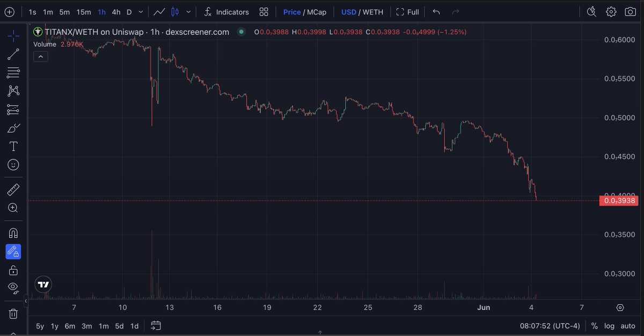This screenshot has width=644, height=336.
Task: Select the candlestick chart type icon
Action: (175, 12)
